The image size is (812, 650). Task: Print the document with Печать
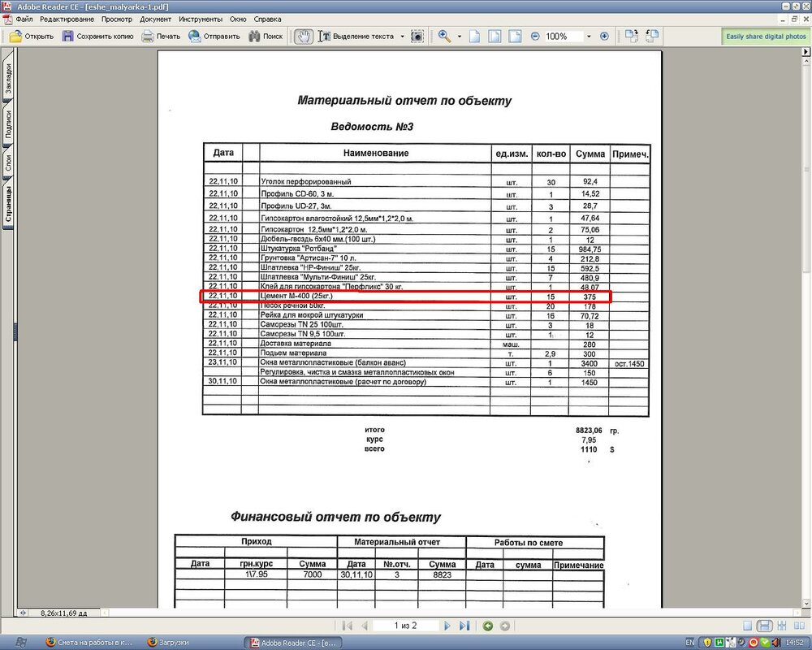tap(161, 37)
